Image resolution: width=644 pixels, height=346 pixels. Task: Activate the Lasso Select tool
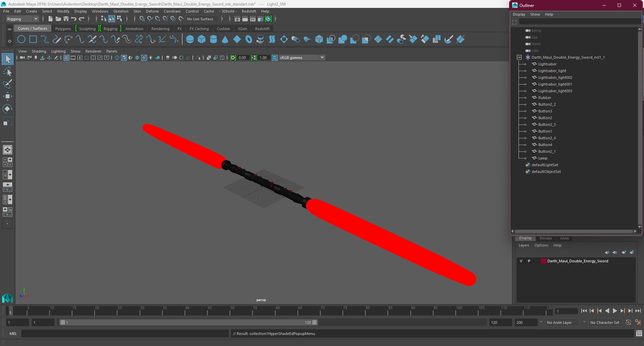7,71
